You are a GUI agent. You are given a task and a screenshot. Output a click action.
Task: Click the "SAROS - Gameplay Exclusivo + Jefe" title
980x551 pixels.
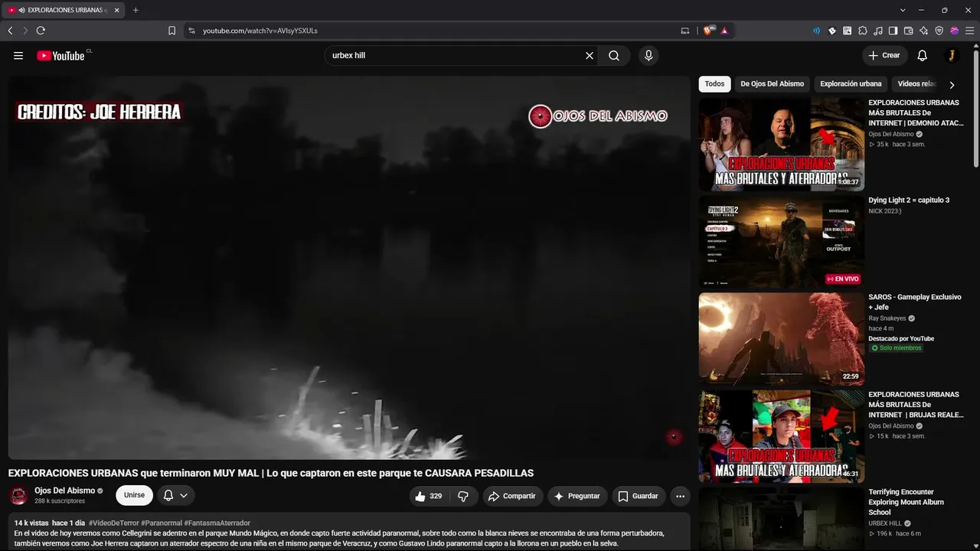tap(915, 302)
